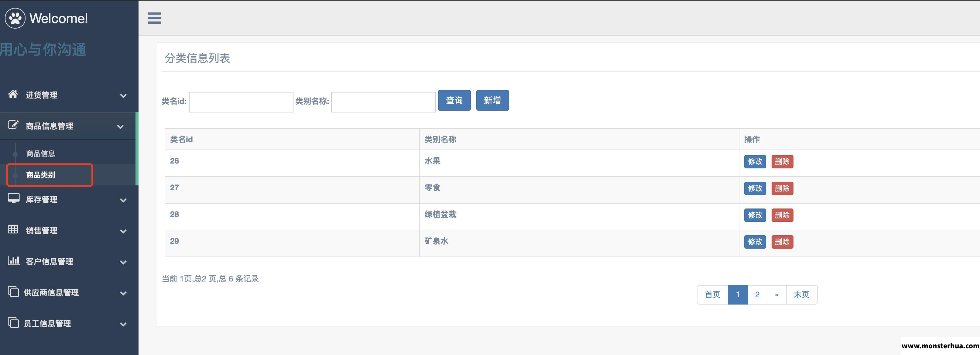Click 修改 for 零食 row

click(x=755, y=188)
